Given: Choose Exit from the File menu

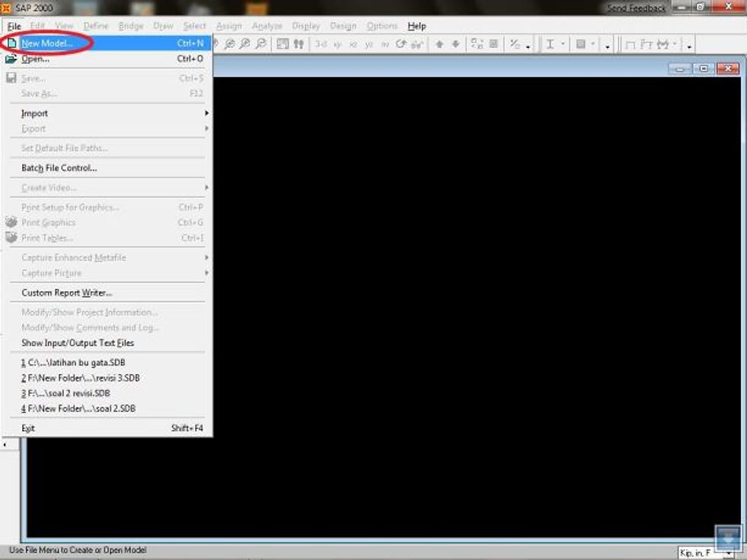Looking at the screenshot, I should tap(107, 428).
